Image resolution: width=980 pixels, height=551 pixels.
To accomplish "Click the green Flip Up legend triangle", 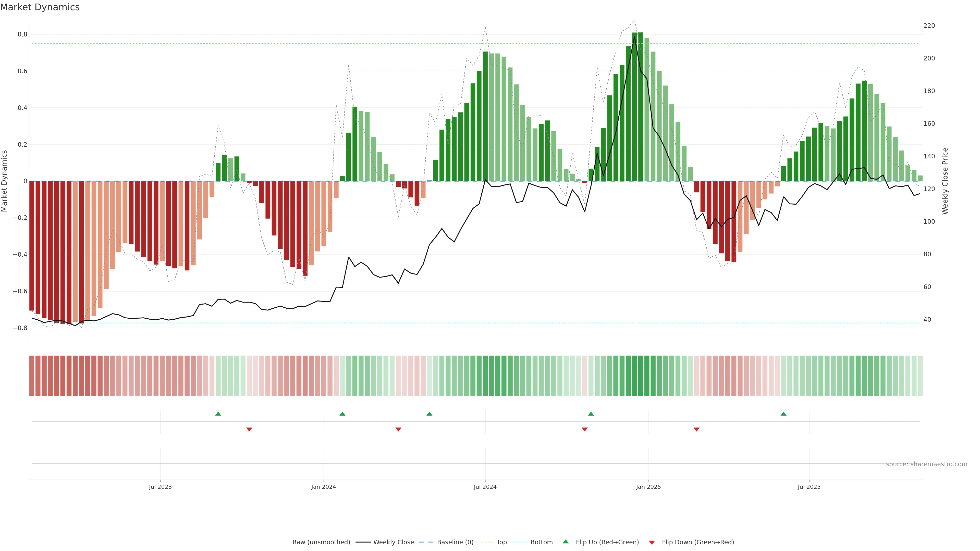I will coord(566,542).
